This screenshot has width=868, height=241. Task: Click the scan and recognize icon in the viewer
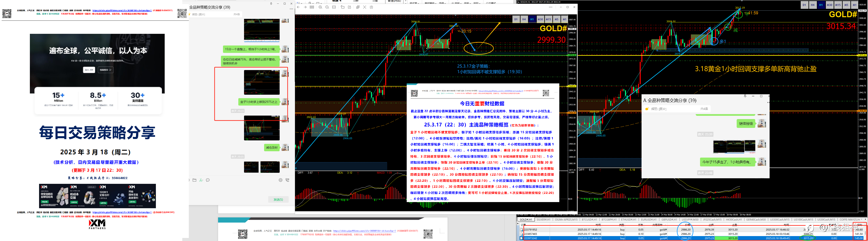pos(365,7)
